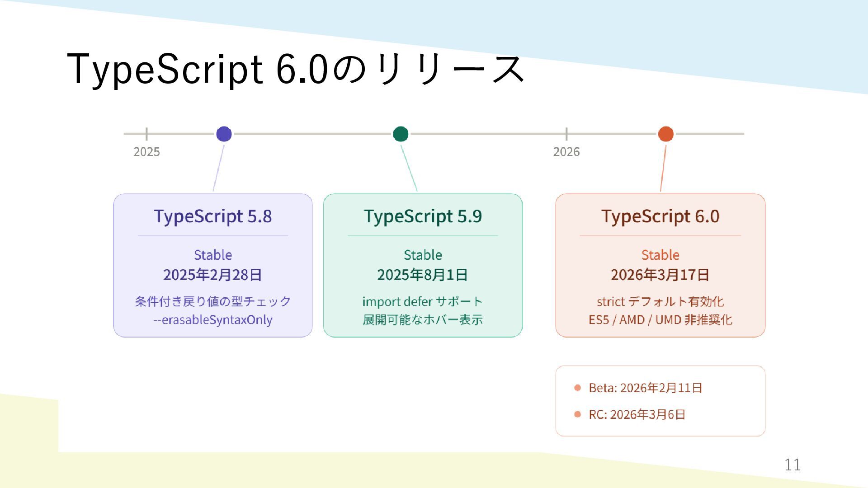Click the purple TypeScript 5.8 timeline dot

coord(224,134)
